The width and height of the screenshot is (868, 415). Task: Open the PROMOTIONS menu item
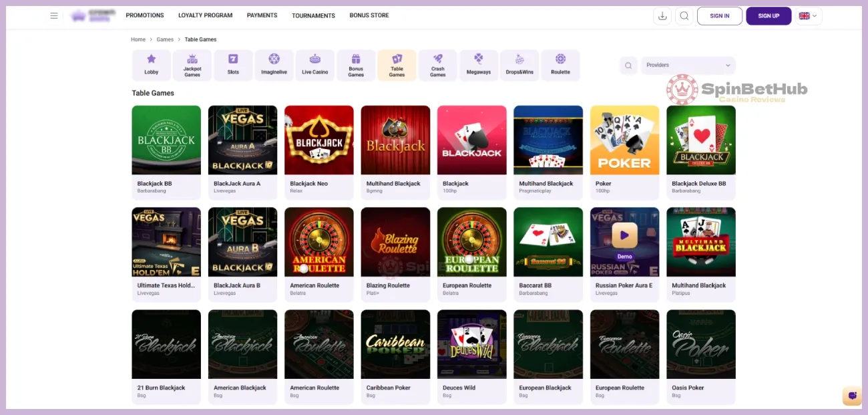point(145,15)
